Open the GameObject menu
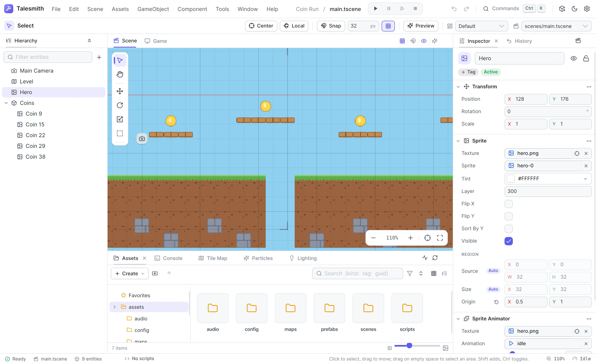This screenshot has width=596, height=364. click(x=153, y=9)
